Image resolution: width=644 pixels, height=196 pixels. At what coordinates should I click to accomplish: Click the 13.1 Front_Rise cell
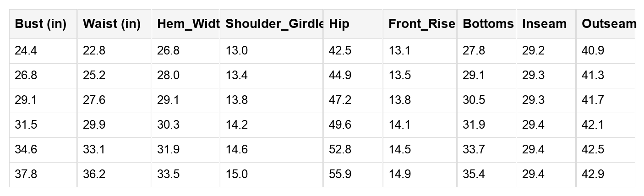tap(400, 51)
